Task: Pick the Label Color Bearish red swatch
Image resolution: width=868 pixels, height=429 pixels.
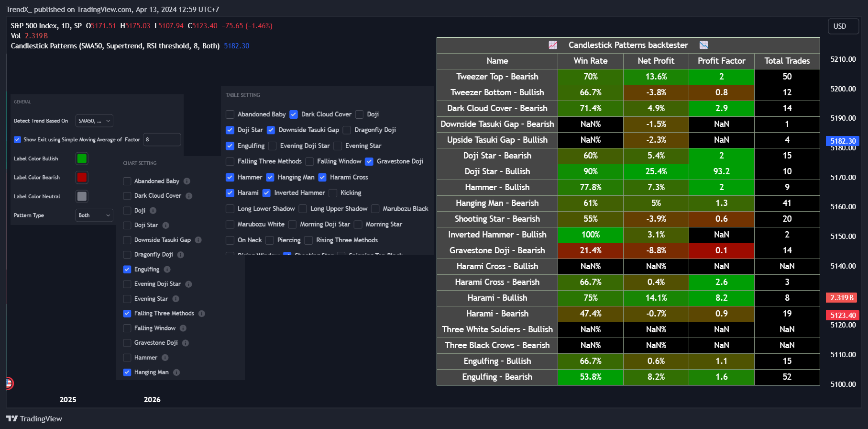Action: (82, 178)
